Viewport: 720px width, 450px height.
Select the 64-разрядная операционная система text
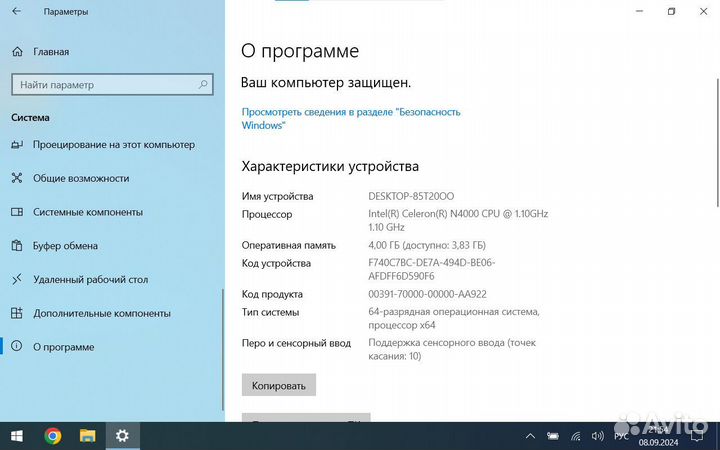(x=454, y=318)
